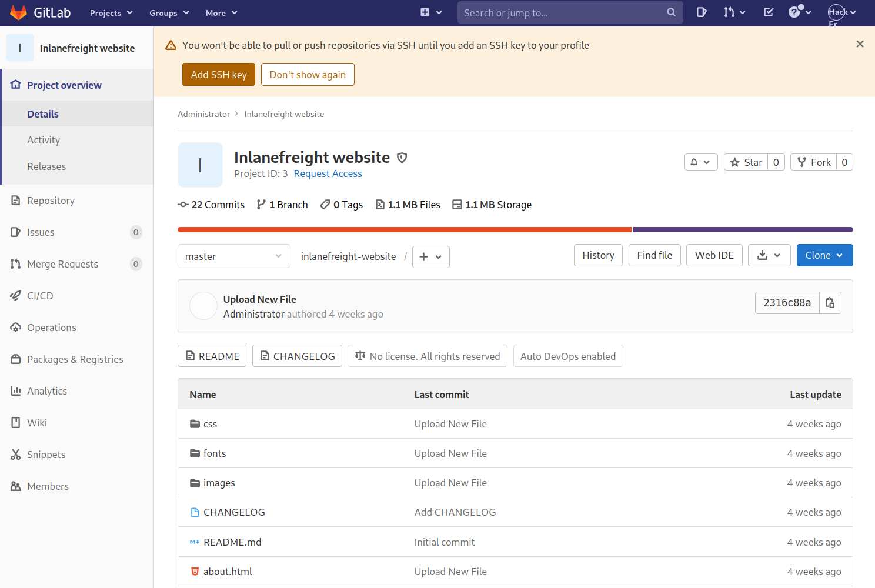
Task: Open the Help question mark menu
Action: [799, 12]
